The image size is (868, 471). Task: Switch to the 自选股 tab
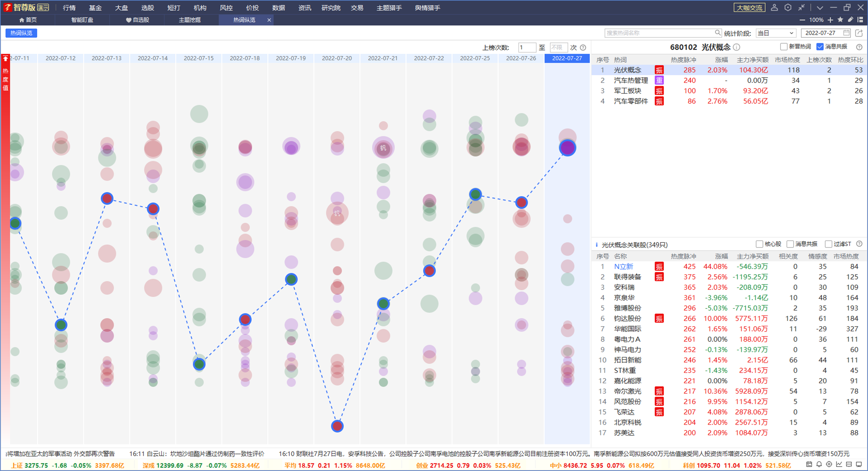click(x=138, y=20)
